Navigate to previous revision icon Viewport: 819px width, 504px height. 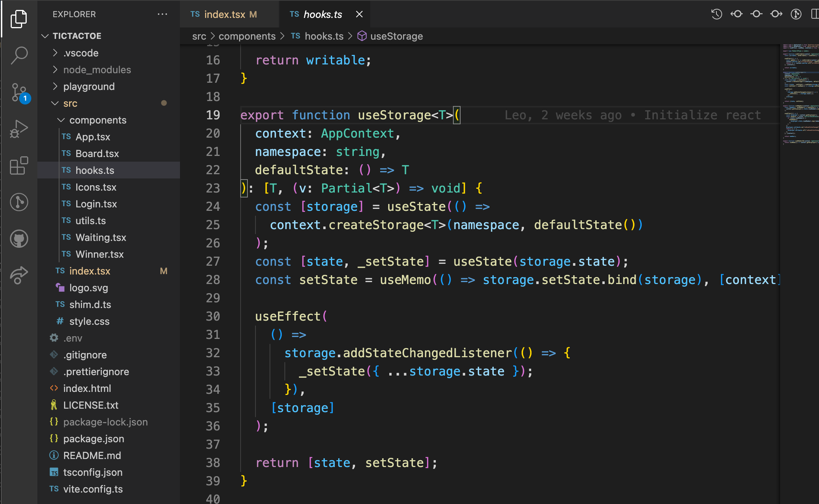[737, 14]
